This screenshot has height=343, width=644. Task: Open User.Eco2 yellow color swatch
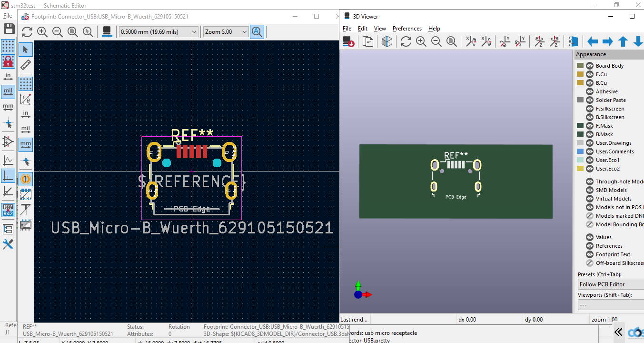580,169
